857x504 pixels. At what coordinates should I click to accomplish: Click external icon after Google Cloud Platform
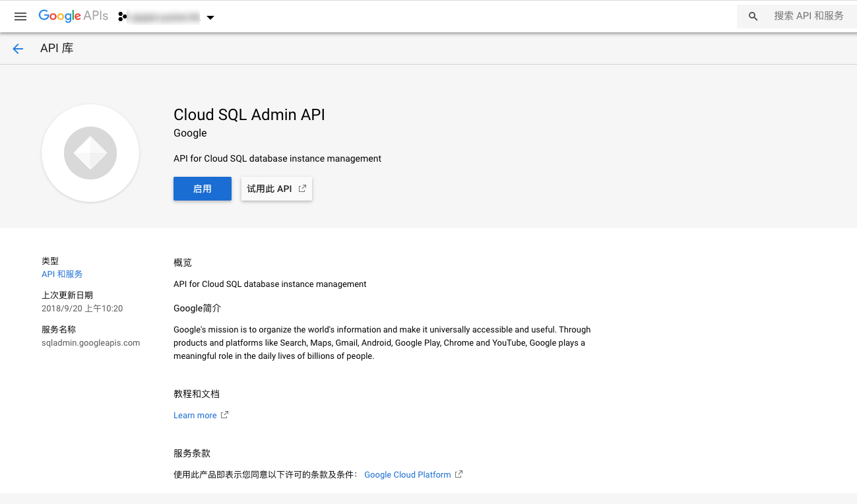tap(459, 474)
